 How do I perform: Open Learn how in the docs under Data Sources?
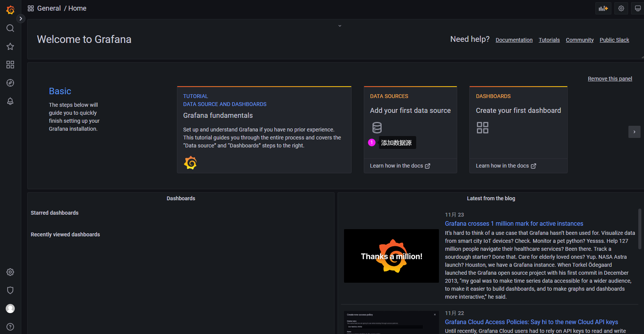click(x=400, y=166)
